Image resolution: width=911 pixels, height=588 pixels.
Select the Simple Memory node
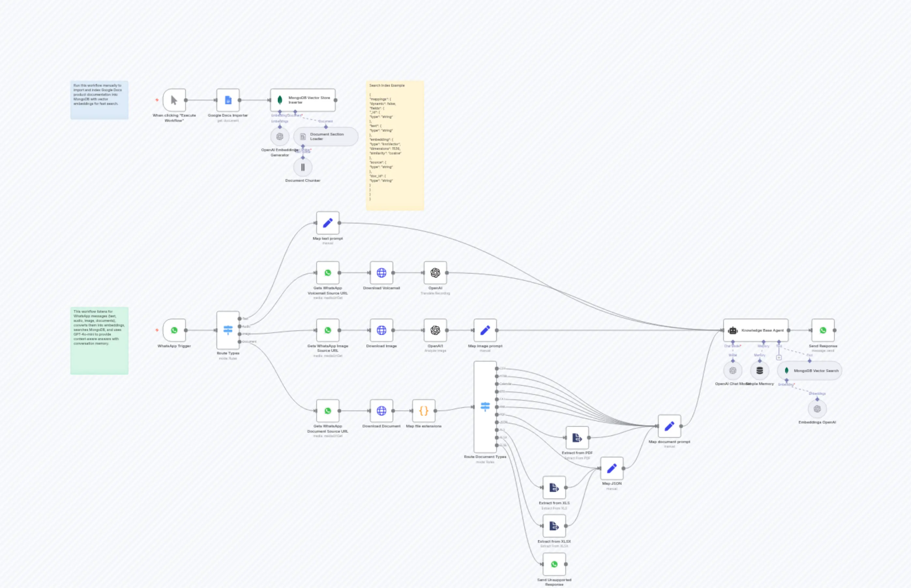coord(760,370)
